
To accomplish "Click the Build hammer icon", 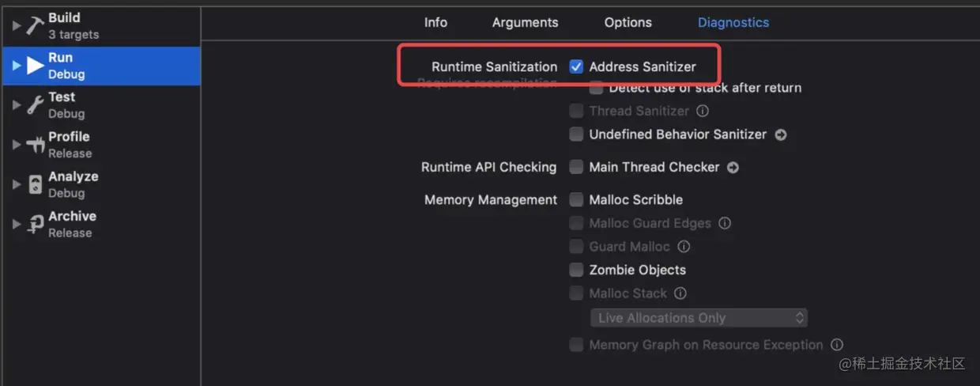I will tap(34, 26).
